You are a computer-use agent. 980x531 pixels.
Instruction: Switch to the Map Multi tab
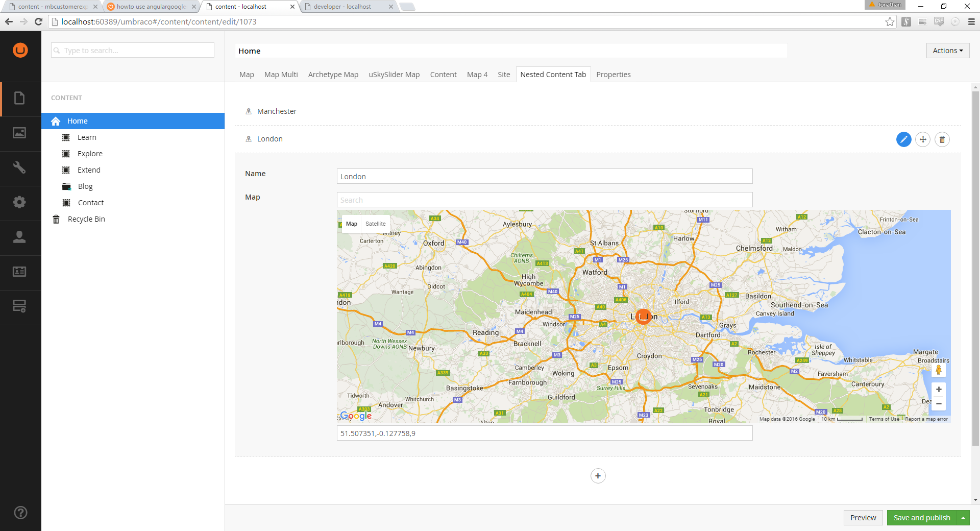[x=281, y=75]
